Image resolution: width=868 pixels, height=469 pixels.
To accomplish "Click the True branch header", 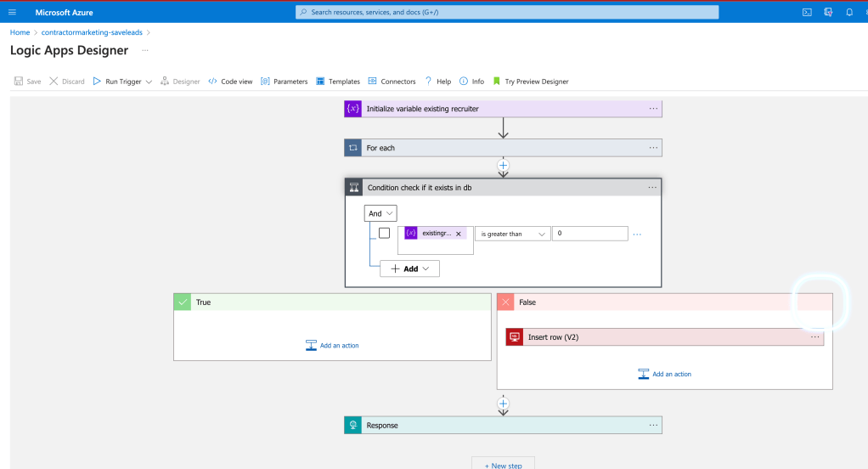I will tap(332, 302).
